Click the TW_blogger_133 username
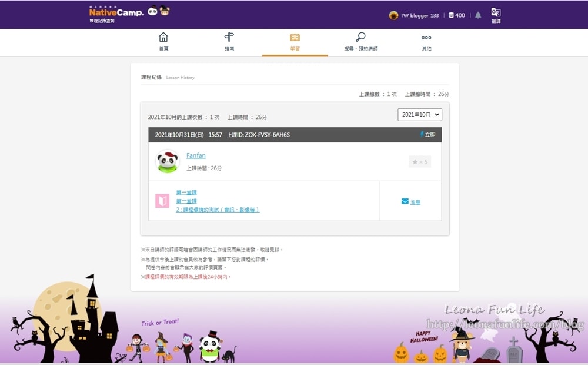This screenshot has height=365, width=588. [x=419, y=16]
